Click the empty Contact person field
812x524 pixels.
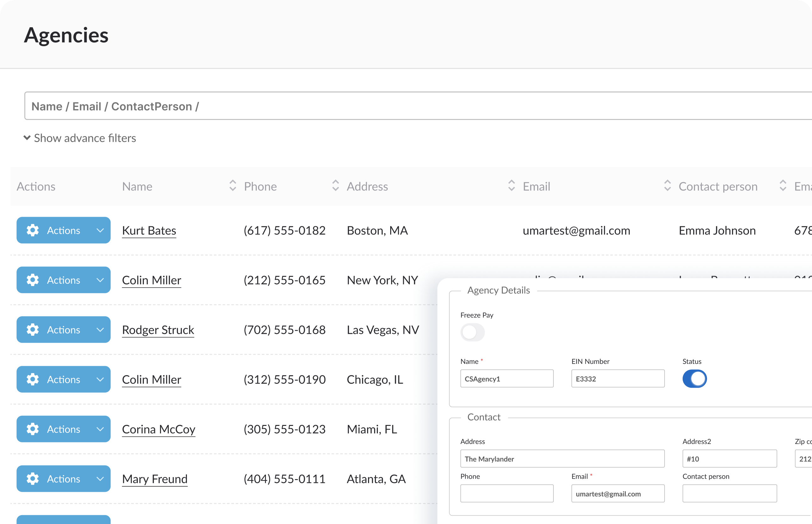click(x=730, y=493)
